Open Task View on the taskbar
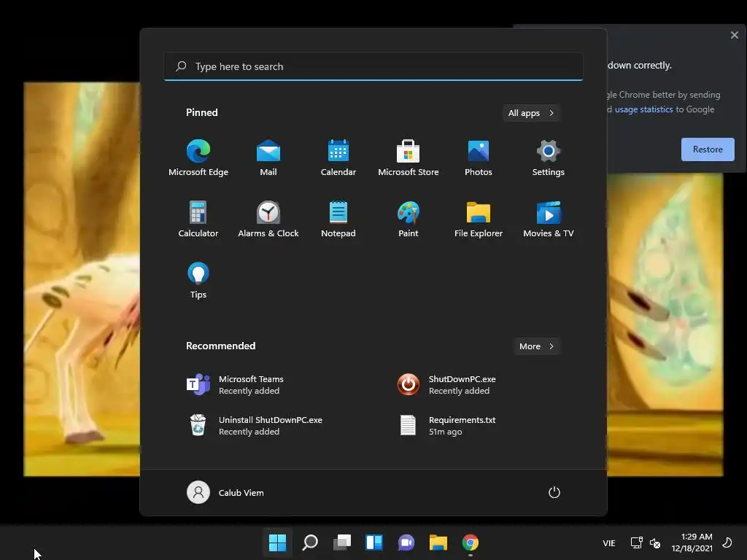747x560 pixels. pos(341,542)
